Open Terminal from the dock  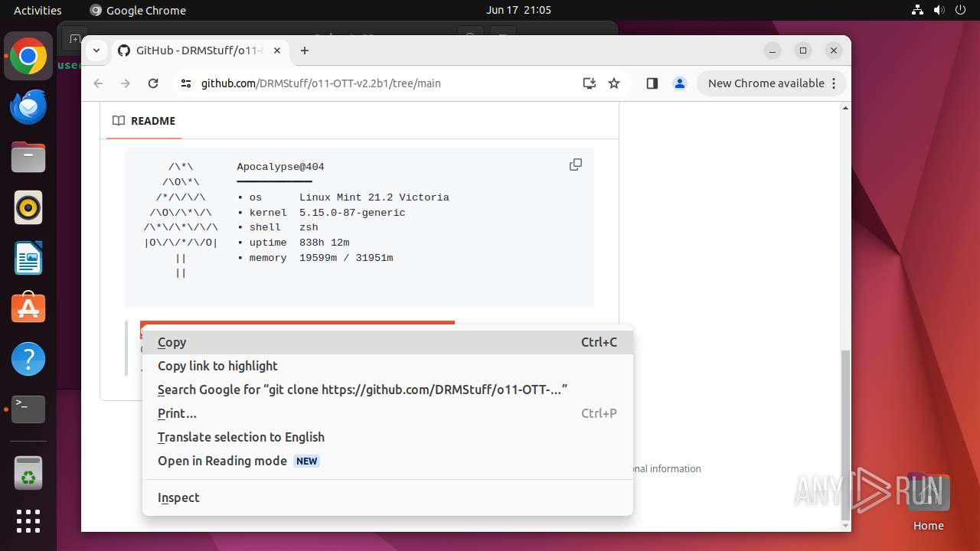(x=28, y=409)
